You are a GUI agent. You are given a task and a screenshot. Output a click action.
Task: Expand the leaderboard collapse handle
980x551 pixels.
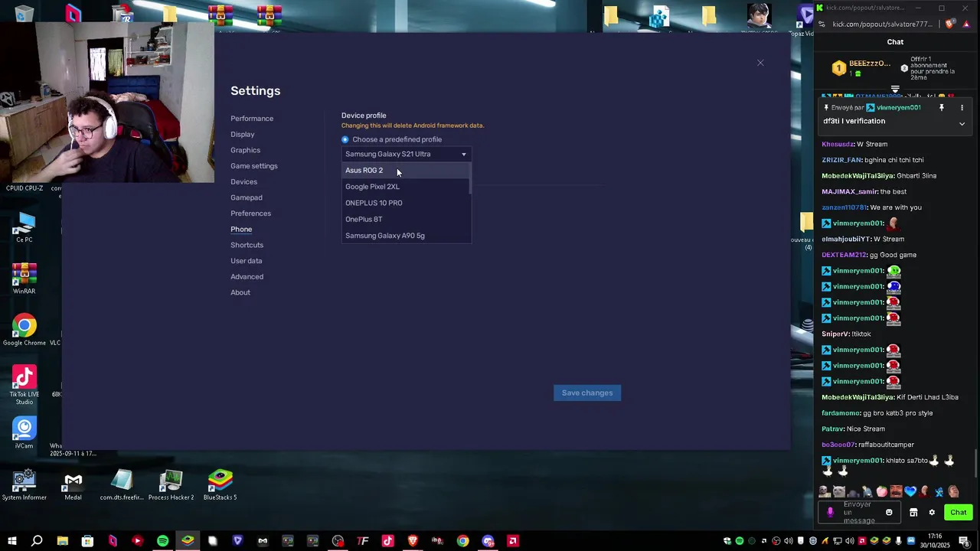(895, 90)
